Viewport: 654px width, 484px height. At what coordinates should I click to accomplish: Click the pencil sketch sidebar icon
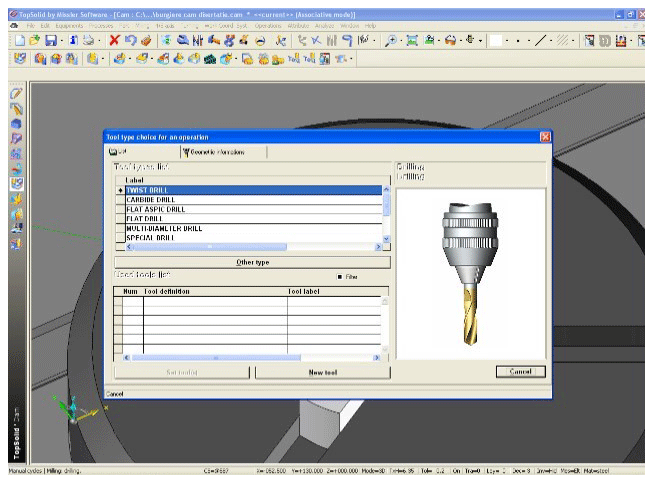point(15,92)
